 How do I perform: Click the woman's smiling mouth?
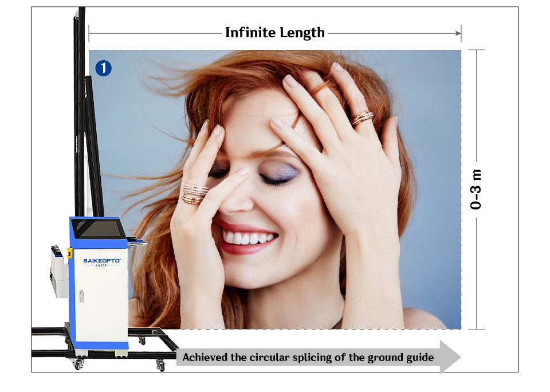click(x=247, y=238)
